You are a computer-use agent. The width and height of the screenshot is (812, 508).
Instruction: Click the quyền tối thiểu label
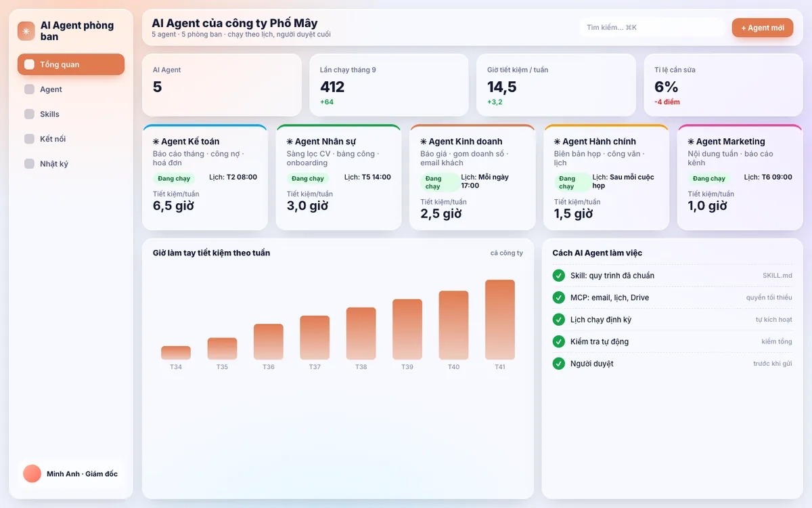click(769, 297)
